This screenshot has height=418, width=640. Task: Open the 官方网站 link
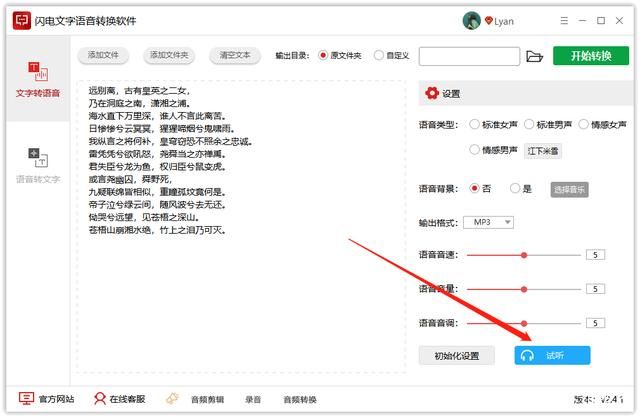point(56,399)
